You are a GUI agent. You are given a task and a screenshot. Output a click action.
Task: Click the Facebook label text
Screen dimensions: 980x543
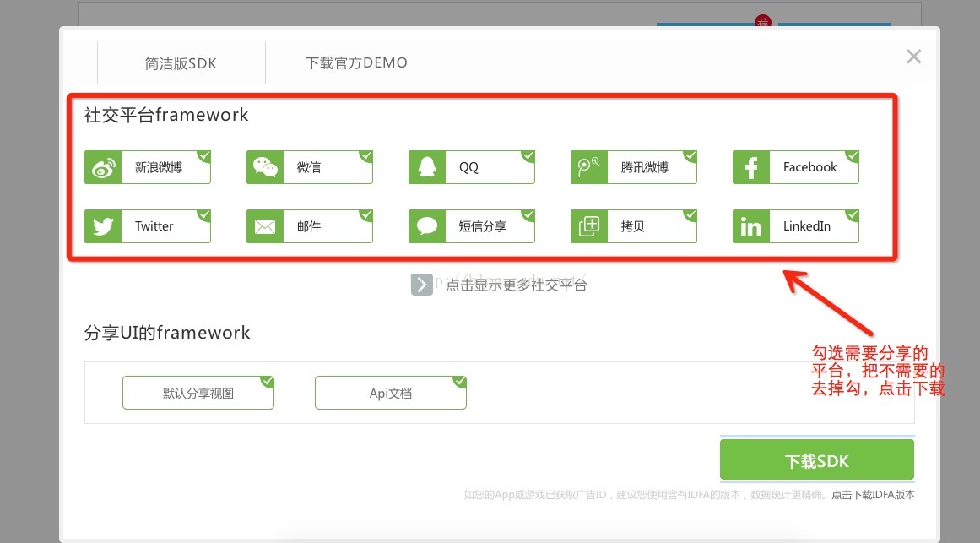click(x=810, y=167)
